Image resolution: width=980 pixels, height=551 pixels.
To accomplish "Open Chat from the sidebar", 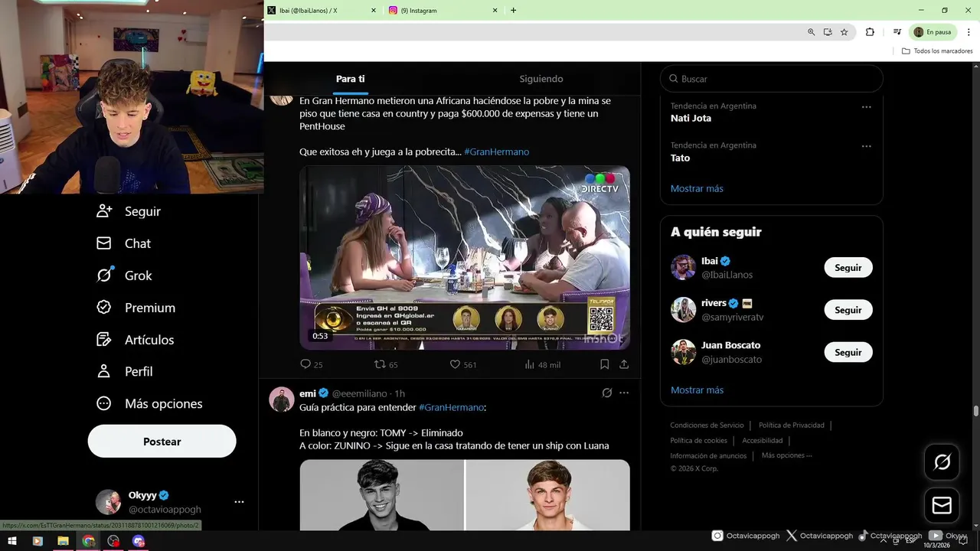I will [x=123, y=243].
